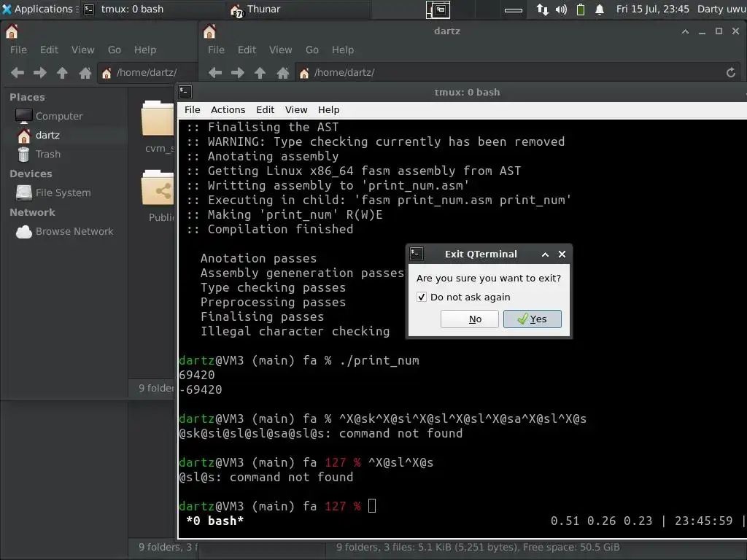747x560 pixels.
Task: Open File menu in dartz Thunar window
Action: coord(216,50)
